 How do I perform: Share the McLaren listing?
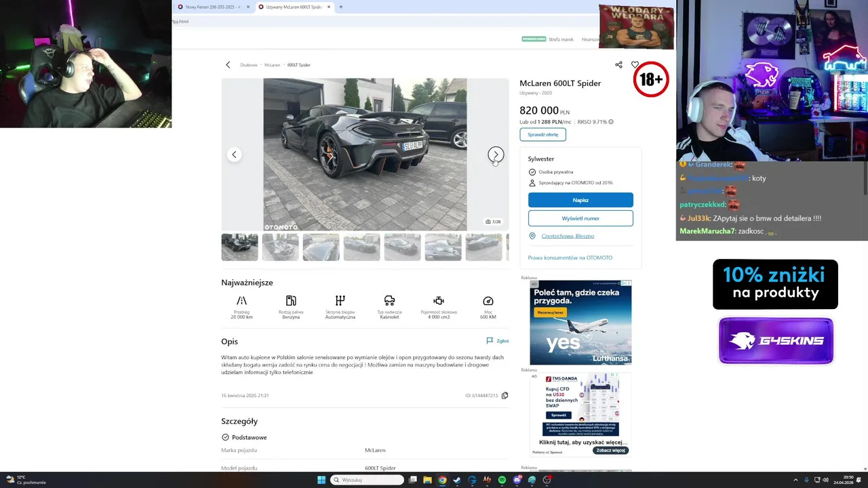tap(618, 65)
